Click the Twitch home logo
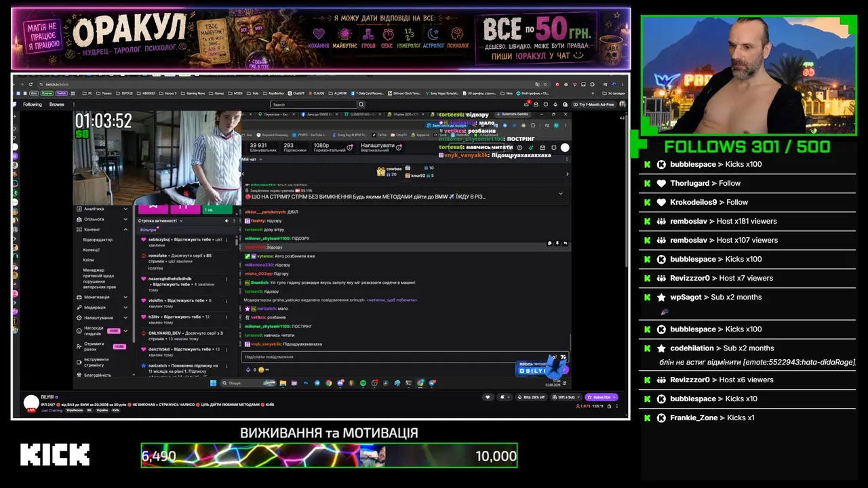This screenshot has height=488, width=868. (x=16, y=104)
